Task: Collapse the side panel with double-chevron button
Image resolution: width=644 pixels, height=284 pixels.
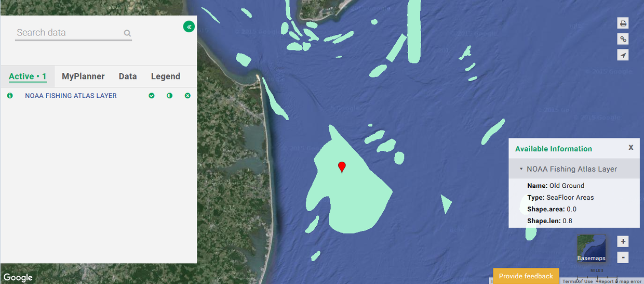Action: 189,27
